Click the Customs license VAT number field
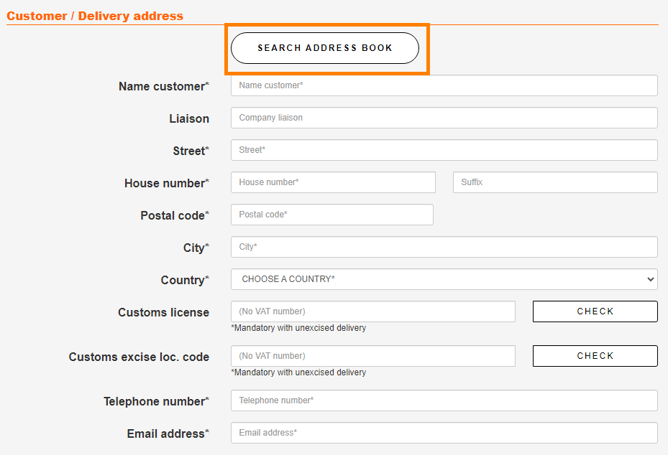This screenshot has height=455, width=668. click(373, 312)
